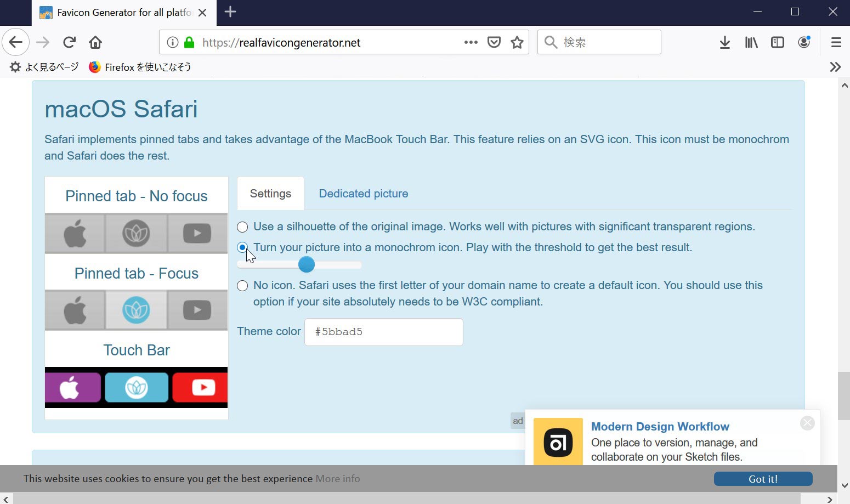Expand the bookmarks toolbar overflow chevron
Image resolution: width=850 pixels, height=504 pixels.
pos(835,67)
